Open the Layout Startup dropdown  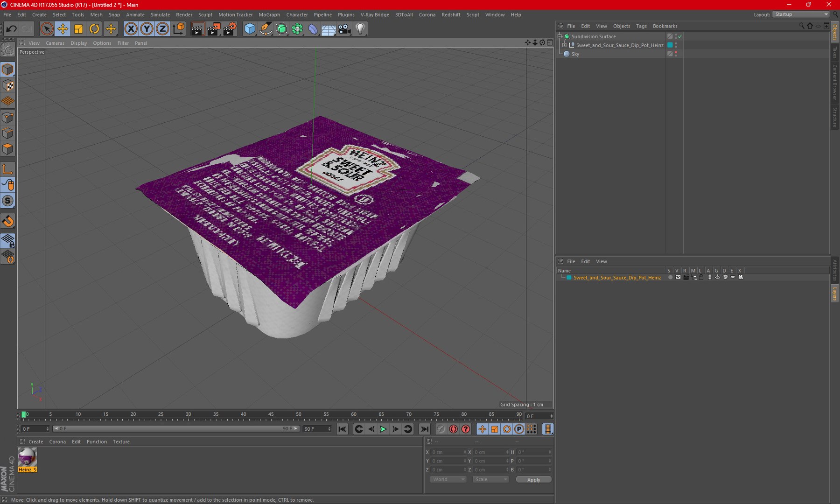coord(801,14)
